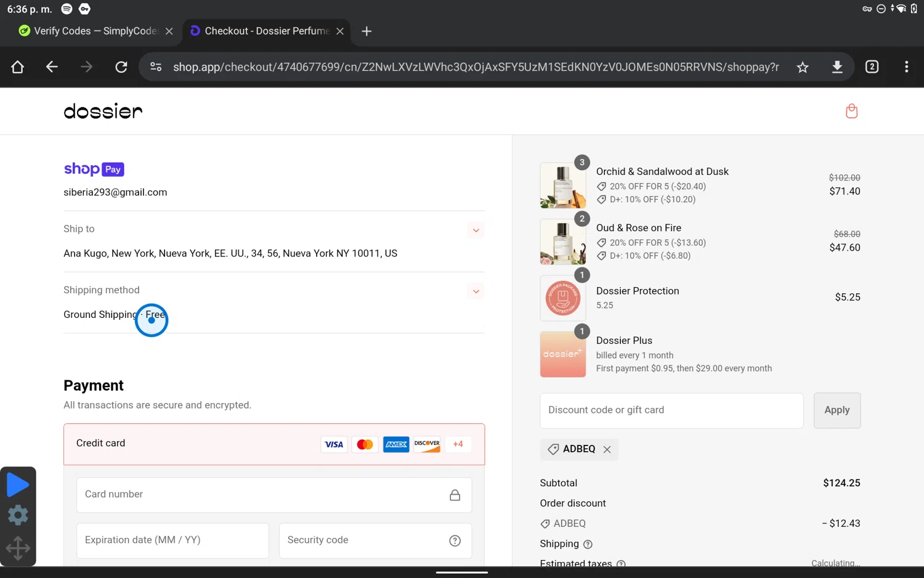Viewport: 924px width, 578px height.
Task: Focus Expiration date field
Action: [172, 540]
